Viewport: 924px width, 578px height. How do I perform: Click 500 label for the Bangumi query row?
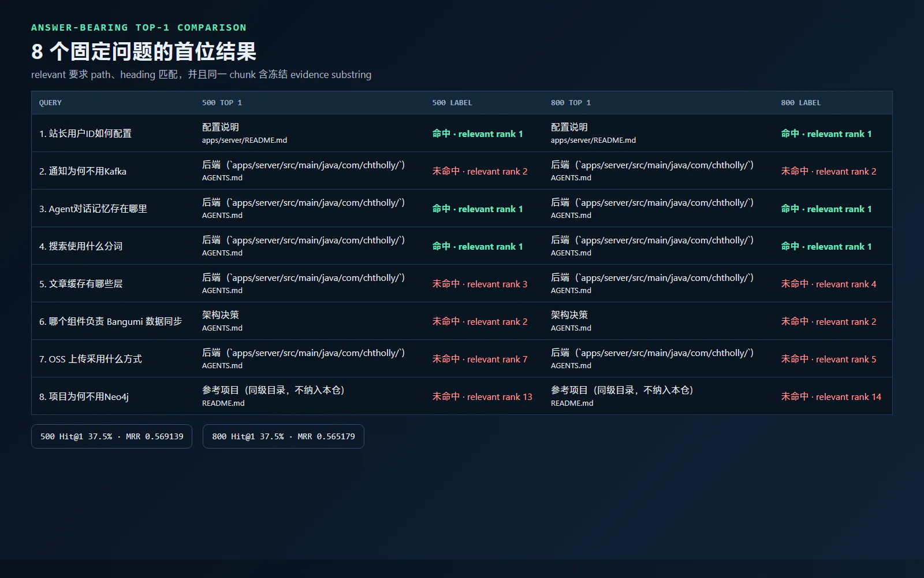coord(480,321)
